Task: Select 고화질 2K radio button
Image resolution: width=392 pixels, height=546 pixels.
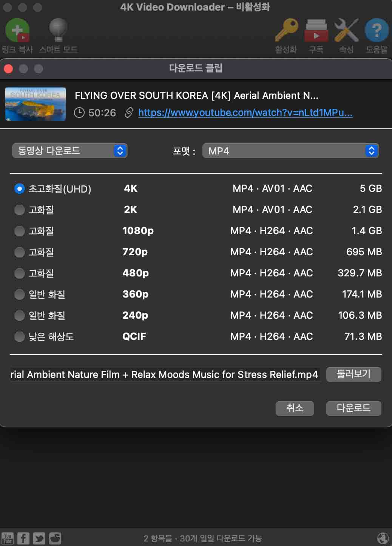Action: 19,210
